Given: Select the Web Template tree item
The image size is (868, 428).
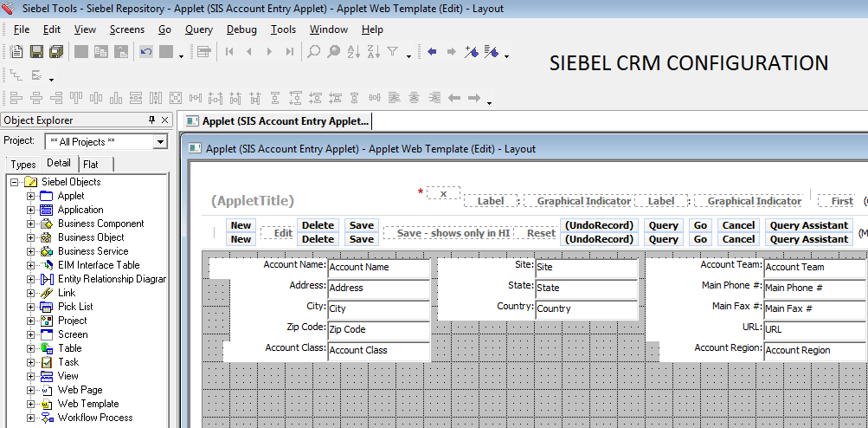Looking at the screenshot, I should (x=88, y=404).
